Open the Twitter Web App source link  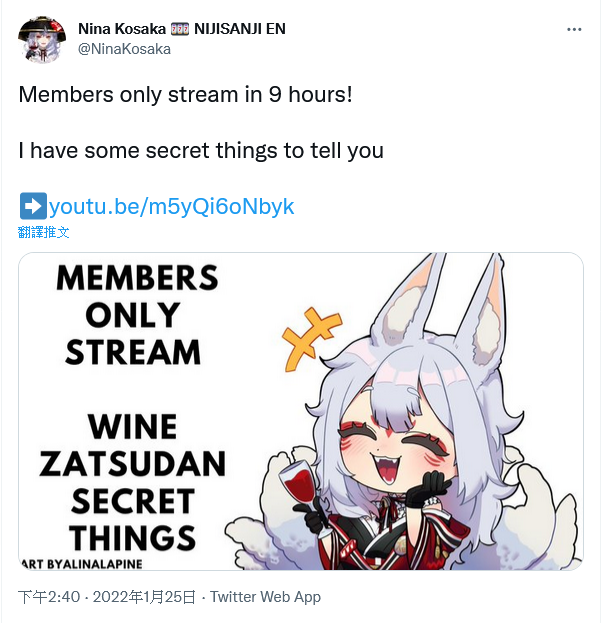click(265, 597)
